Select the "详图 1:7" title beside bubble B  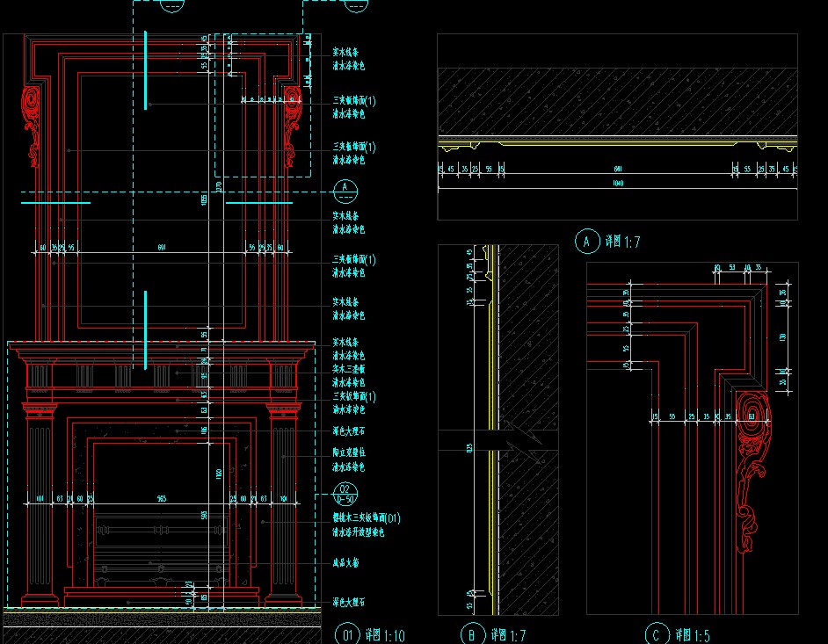coord(508,635)
